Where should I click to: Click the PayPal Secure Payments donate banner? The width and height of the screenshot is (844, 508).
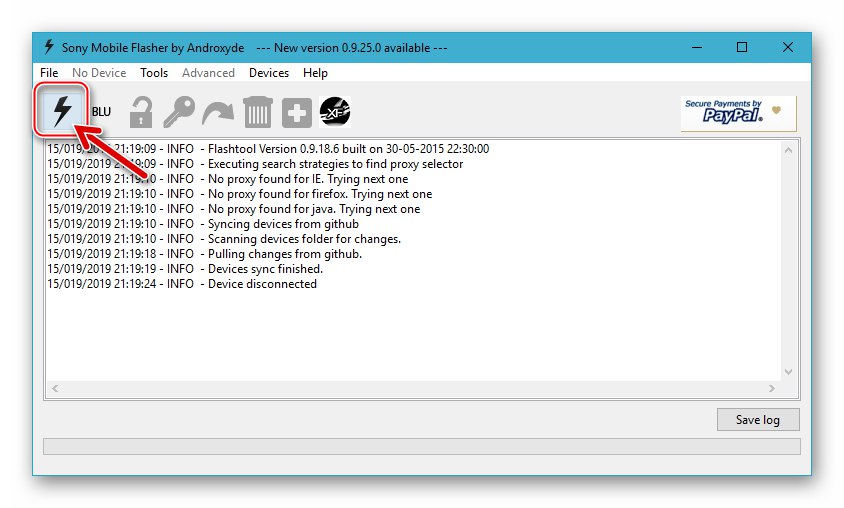tap(738, 113)
